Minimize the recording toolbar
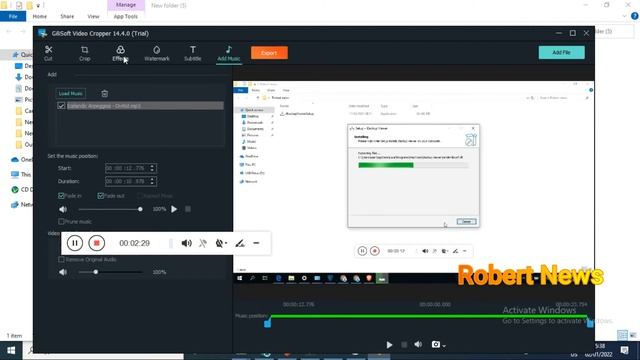The image size is (640, 360). [256, 243]
